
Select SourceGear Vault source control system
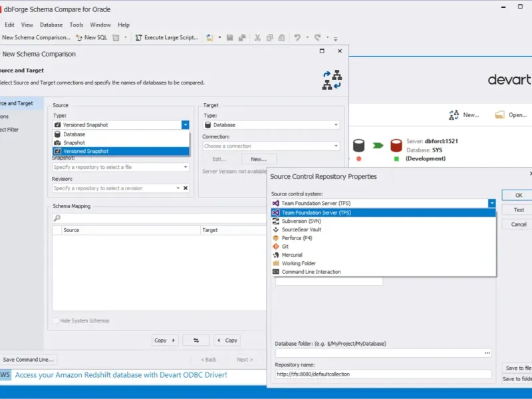point(384,229)
